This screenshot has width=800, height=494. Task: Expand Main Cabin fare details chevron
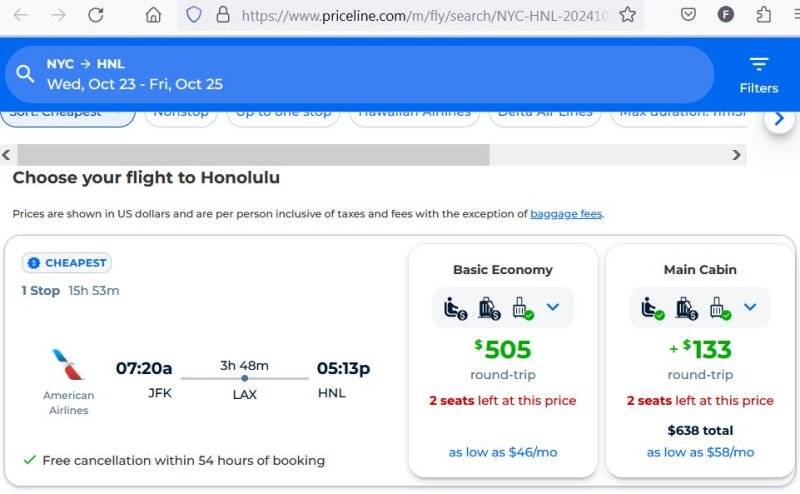point(750,307)
